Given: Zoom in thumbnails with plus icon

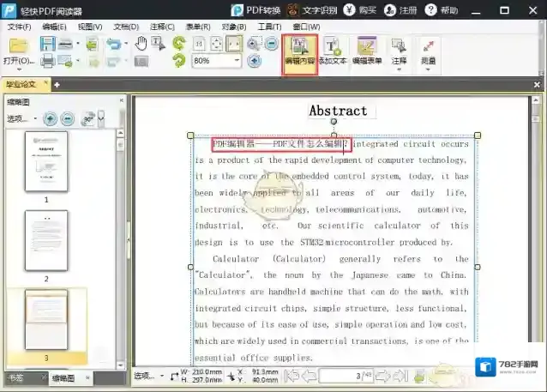Looking at the screenshot, I should click(51, 118).
